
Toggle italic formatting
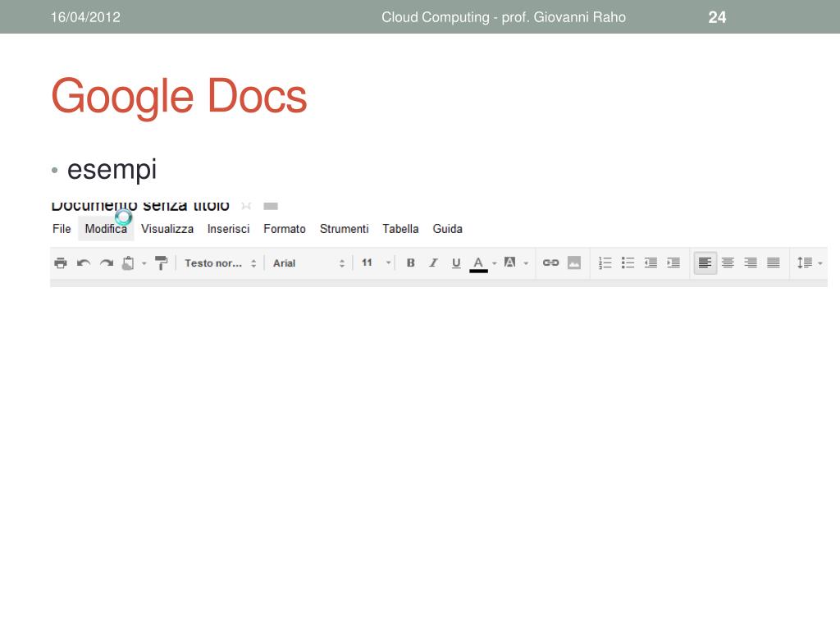(x=433, y=263)
